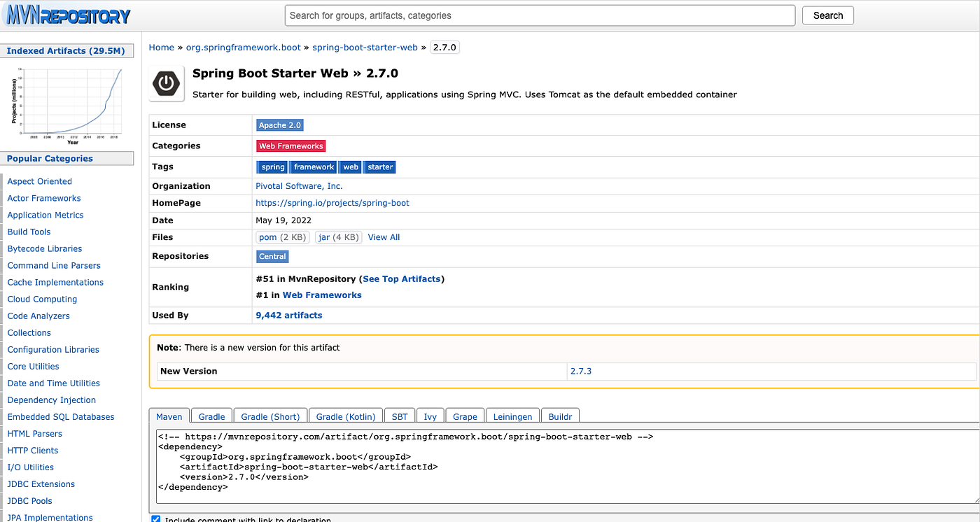Open the Pivotal Software, Inc. organization link
Image resolution: width=980 pixels, height=522 pixels.
tap(300, 186)
